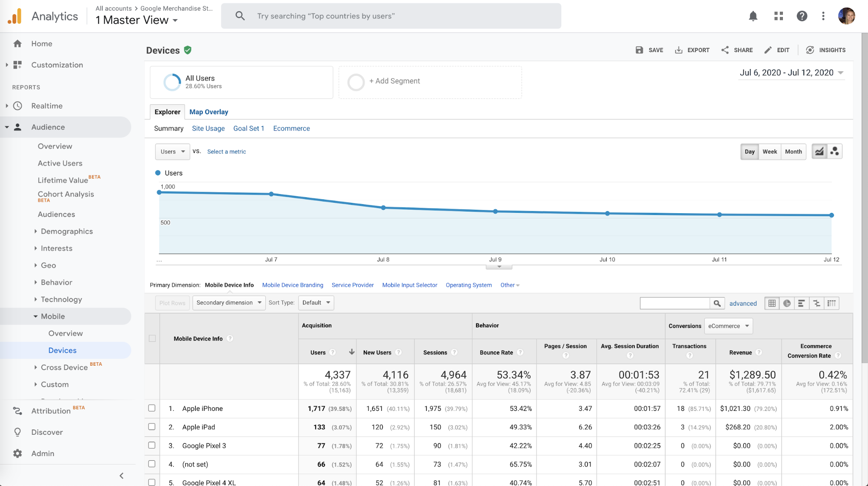This screenshot has height=486, width=868.
Task: Click the Export data icon
Action: point(679,50)
